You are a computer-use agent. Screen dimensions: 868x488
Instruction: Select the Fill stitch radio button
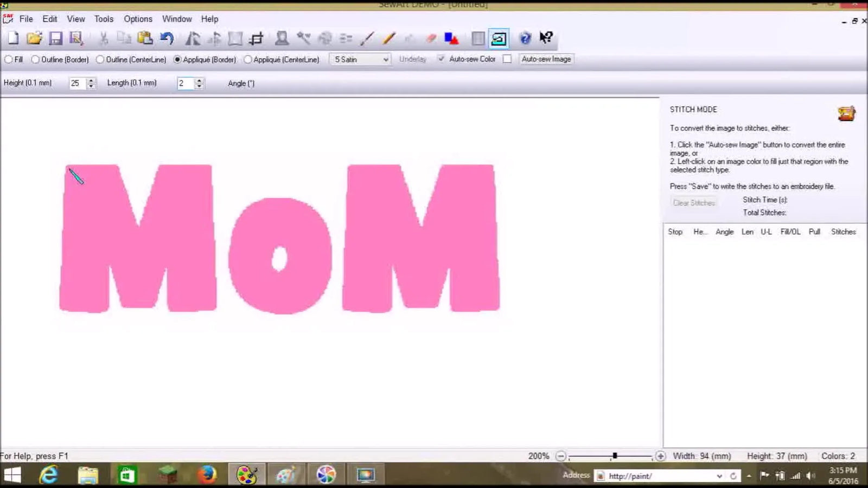8,60
